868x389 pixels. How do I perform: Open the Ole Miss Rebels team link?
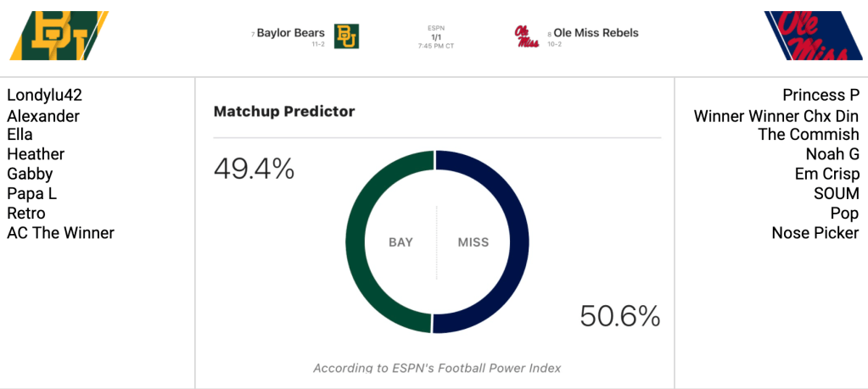(596, 33)
